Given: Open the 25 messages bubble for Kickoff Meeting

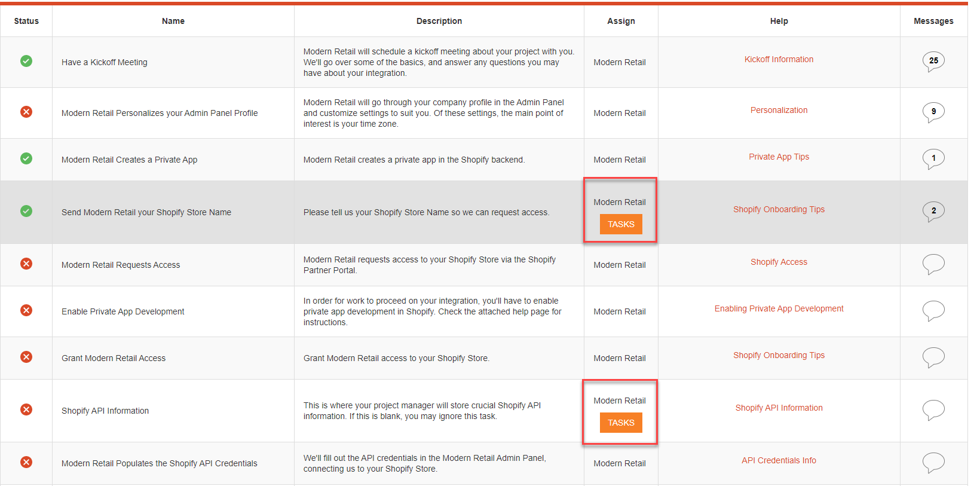Looking at the screenshot, I should [x=933, y=61].
